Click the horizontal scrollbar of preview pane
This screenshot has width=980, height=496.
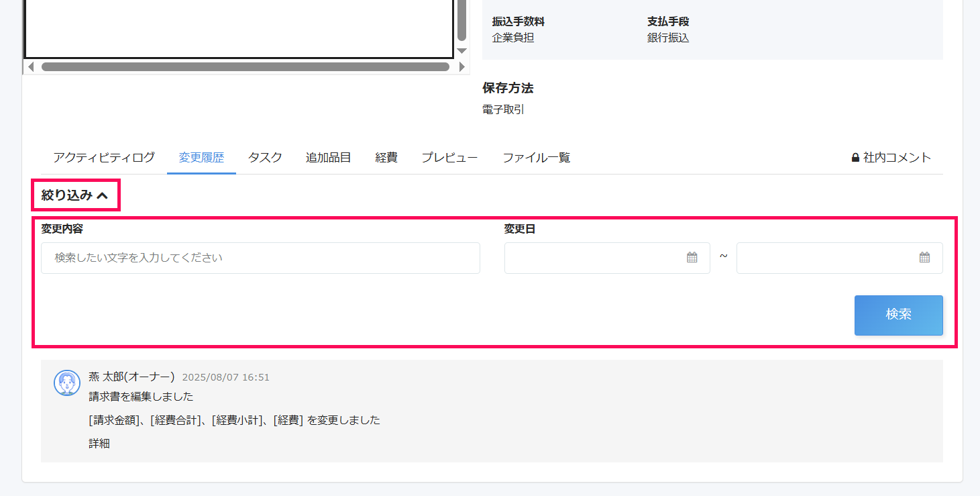click(x=246, y=67)
